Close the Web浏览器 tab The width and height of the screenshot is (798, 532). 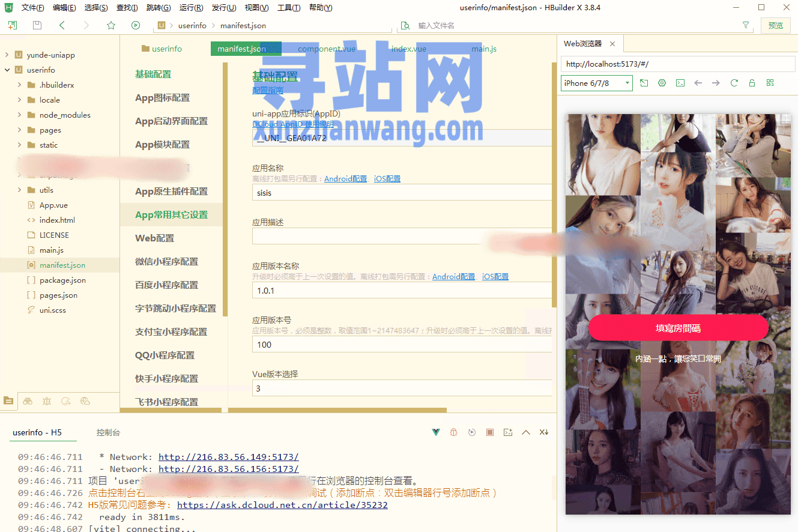coord(612,44)
